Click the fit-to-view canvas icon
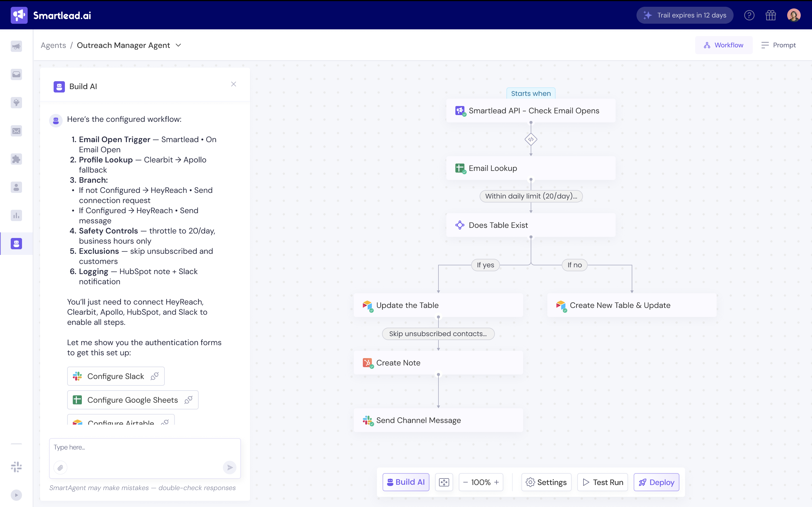Viewport: 812px width, 507px height. point(444,482)
